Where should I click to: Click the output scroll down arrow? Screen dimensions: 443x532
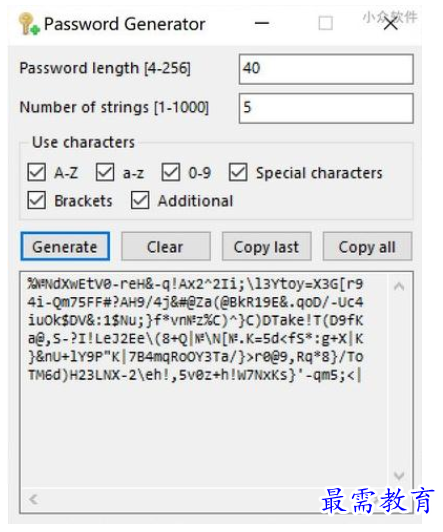pyautogui.click(x=399, y=475)
